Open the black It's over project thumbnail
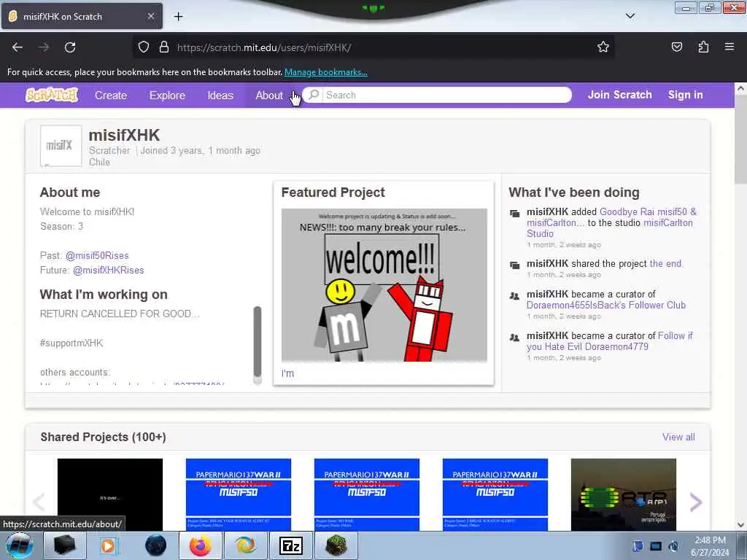The height and width of the screenshot is (560, 747). click(x=110, y=495)
